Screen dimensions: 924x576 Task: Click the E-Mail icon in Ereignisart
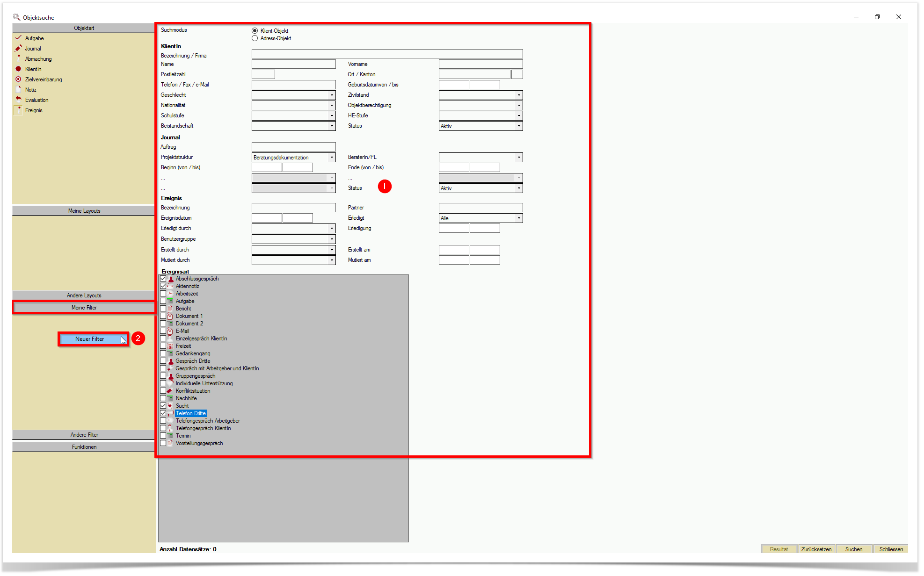click(x=170, y=331)
